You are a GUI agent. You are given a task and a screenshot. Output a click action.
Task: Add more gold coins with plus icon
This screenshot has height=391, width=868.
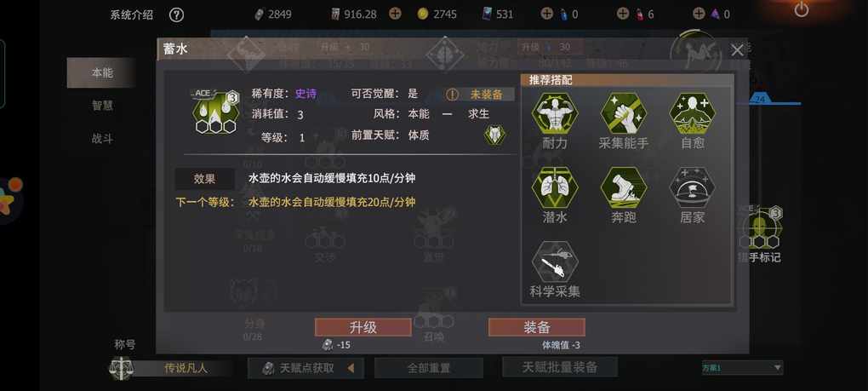[x=395, y=14]
